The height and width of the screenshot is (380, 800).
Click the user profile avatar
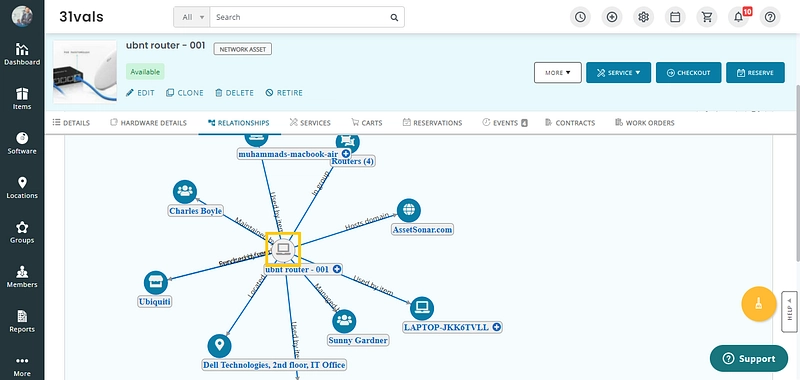click(x=22, y=16)
